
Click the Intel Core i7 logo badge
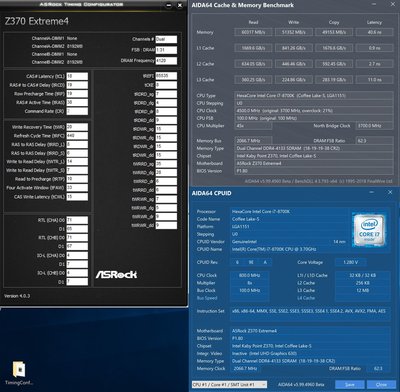[x=370, y=230]
